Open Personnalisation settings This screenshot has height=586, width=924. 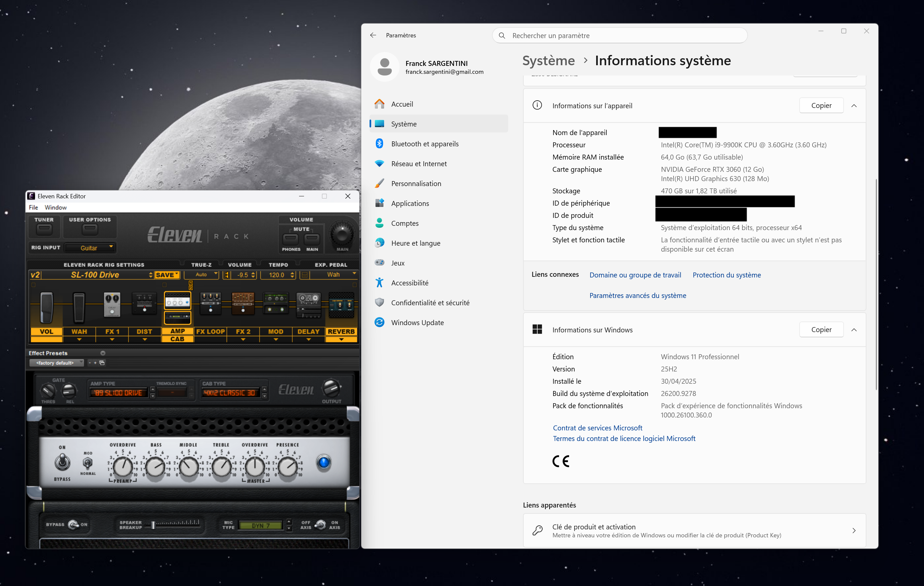438,183
